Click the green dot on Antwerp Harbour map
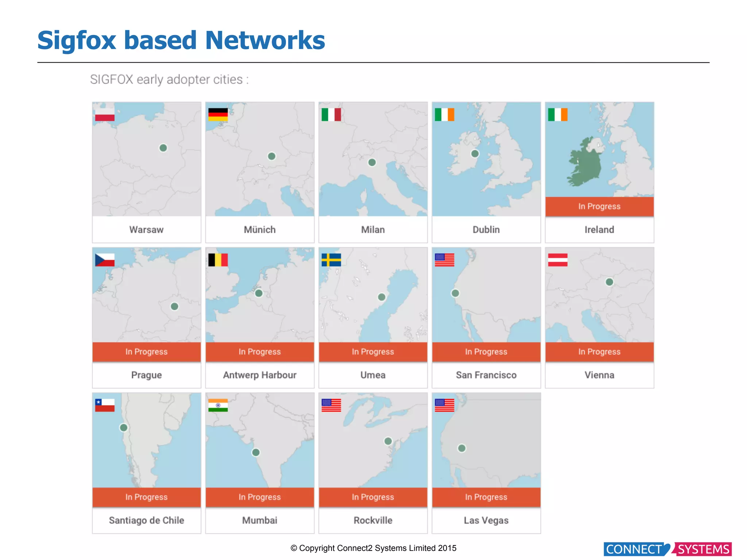The image size is (747, 560). 259,293
